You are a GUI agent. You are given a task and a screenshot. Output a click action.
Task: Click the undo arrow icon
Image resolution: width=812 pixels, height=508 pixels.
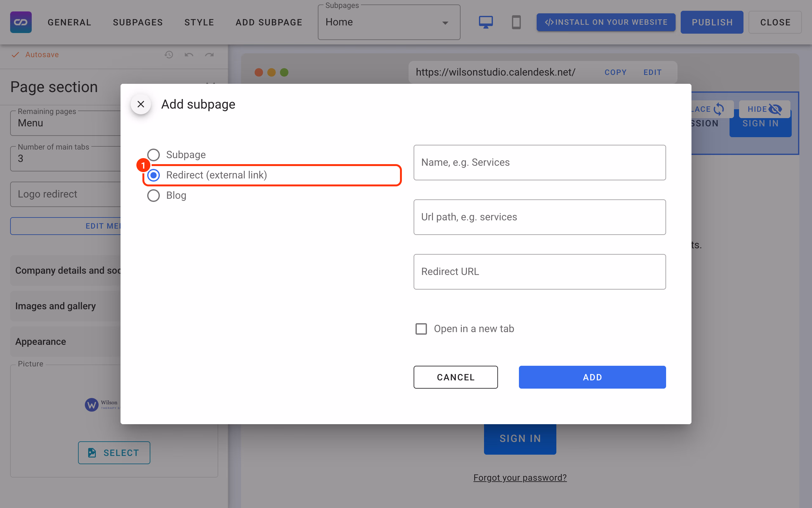189,54
